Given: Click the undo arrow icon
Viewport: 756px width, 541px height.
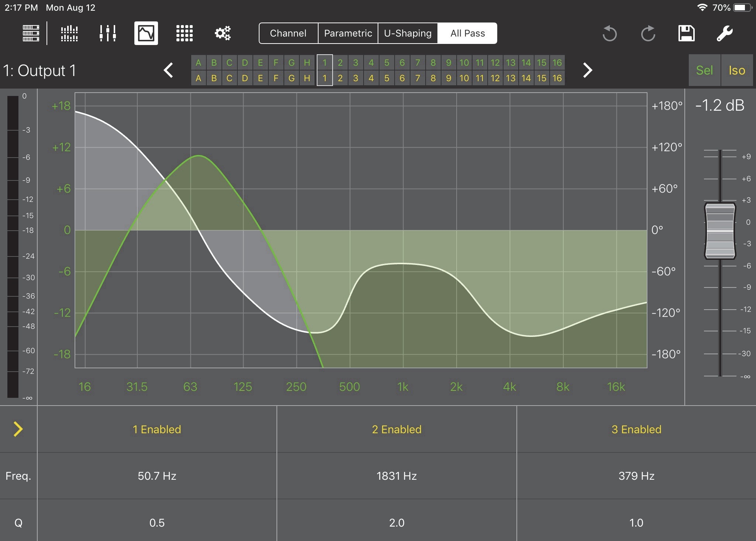Looking at the screenshot, I should 609,34.
